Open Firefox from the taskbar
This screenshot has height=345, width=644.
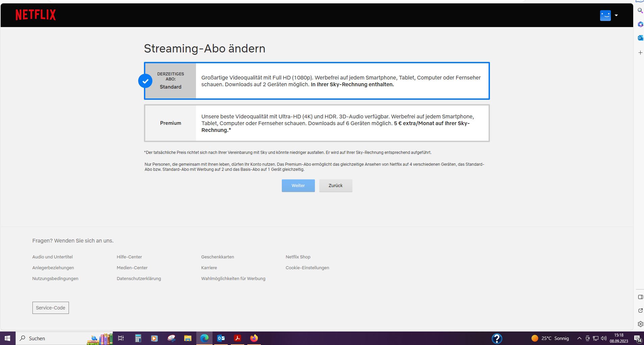(x=254, y=338)
